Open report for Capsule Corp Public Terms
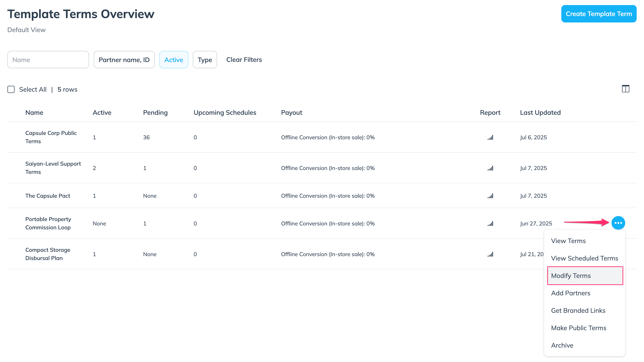 click(x=490, y=138)
